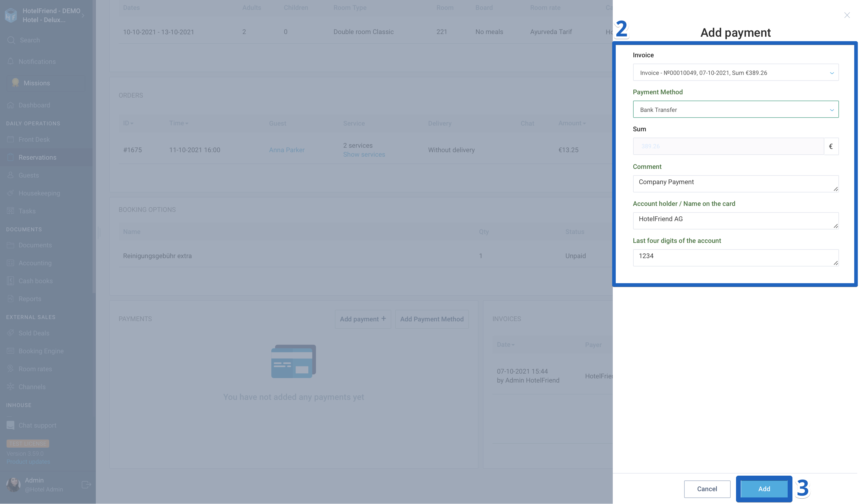Edit the Company Payment comment field
This screenshot has width=859, height=504.
(x=735, y=183)
